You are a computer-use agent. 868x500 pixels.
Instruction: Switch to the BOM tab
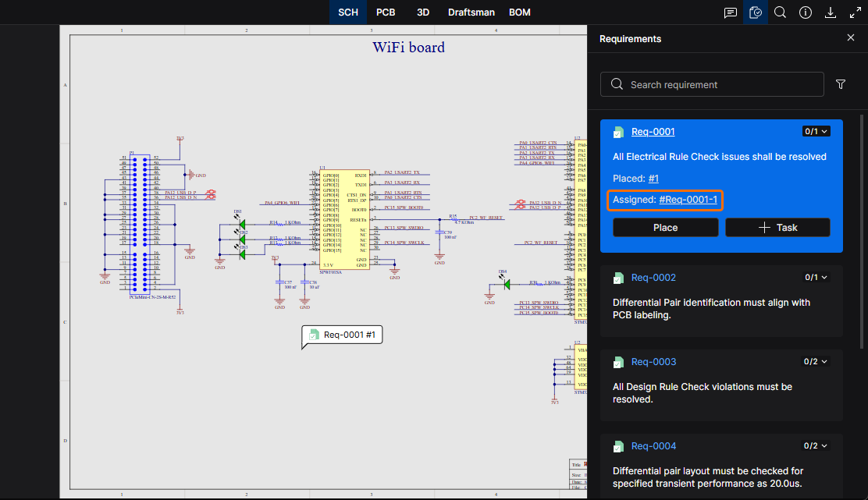(520, 12)
